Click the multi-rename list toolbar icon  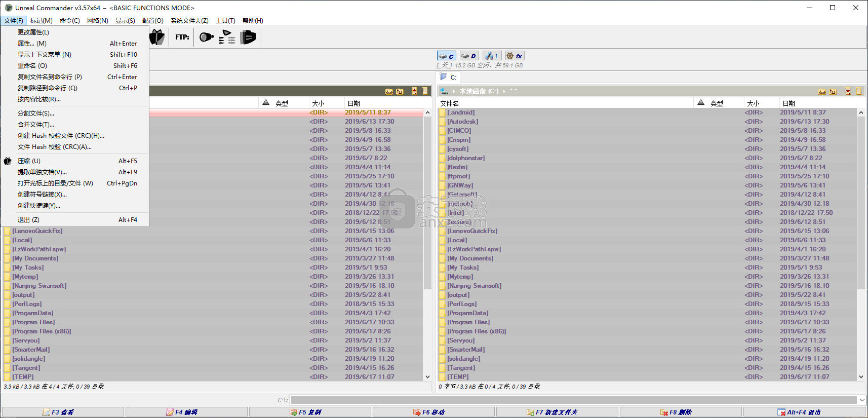pyautogui.click(x=227, y=37)
